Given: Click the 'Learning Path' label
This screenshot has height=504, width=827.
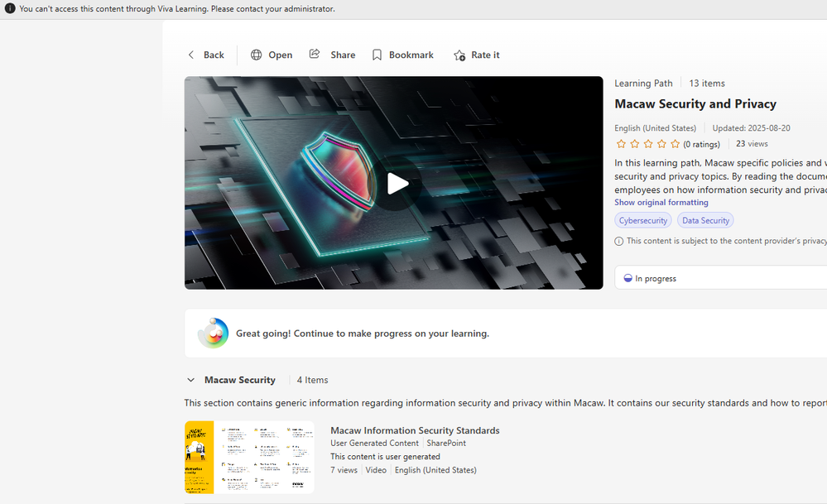Looking at the screenshot, I should click(643, 84).
